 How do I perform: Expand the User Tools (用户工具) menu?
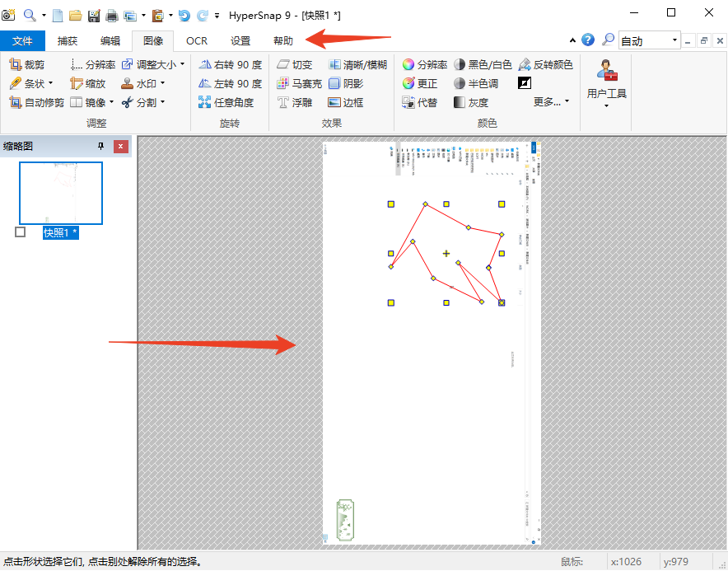[606, 93]
